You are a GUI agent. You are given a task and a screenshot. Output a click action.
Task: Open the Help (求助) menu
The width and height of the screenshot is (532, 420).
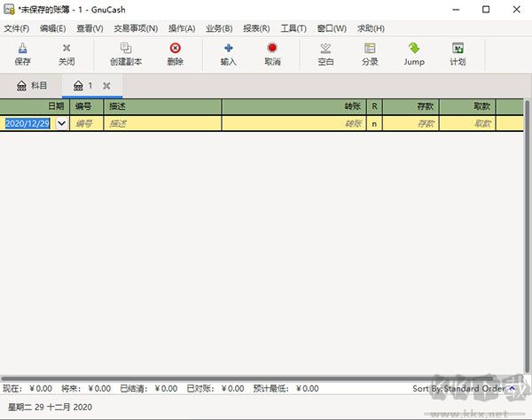coord(371,28)
